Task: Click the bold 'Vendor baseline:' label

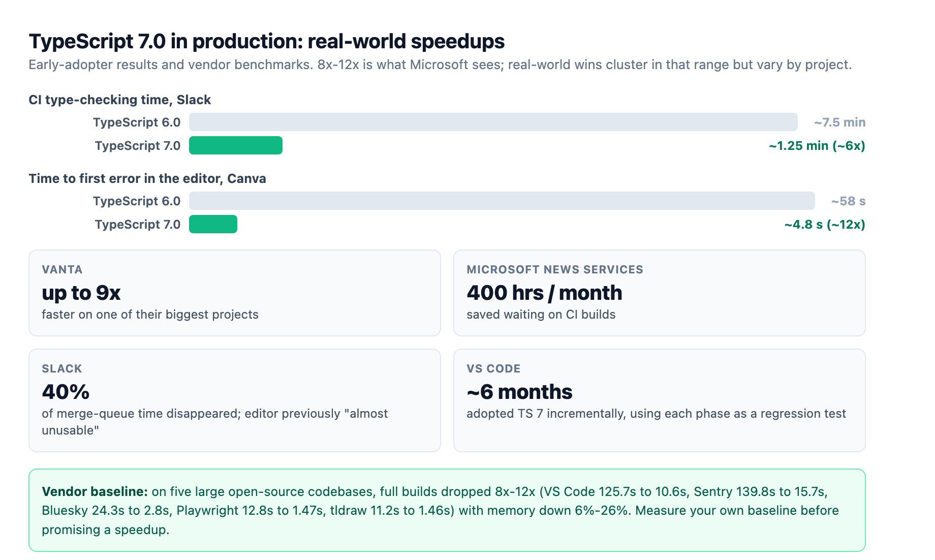Action: pyautogui.click(x=95, y=491)
